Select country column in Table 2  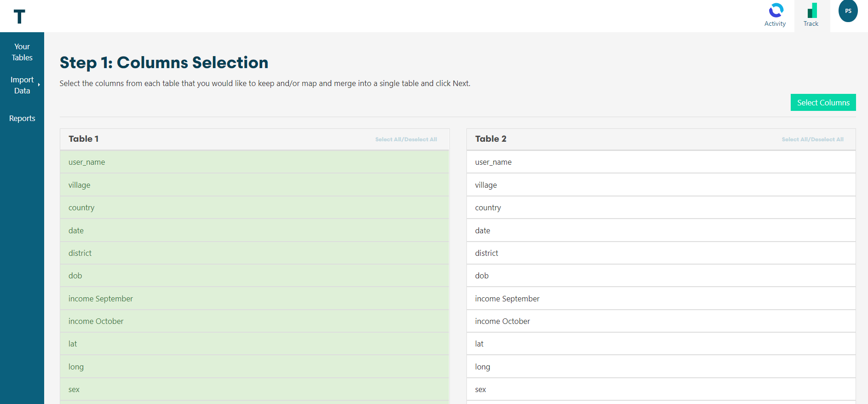(x=661, y=208)
